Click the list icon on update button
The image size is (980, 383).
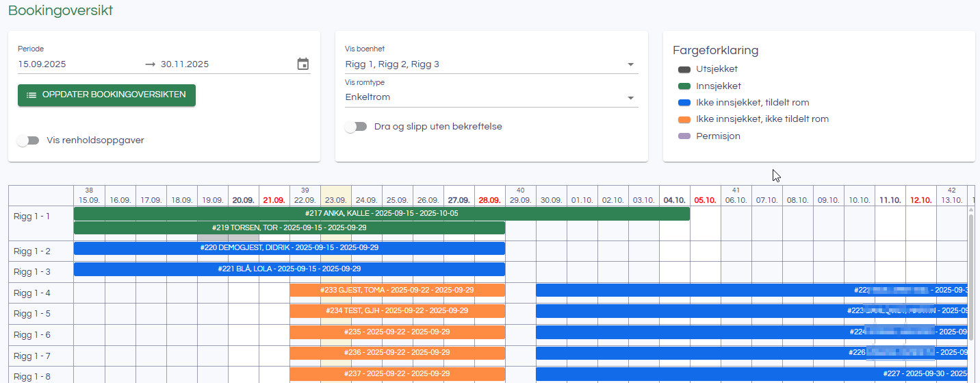[x=31, y=95]
